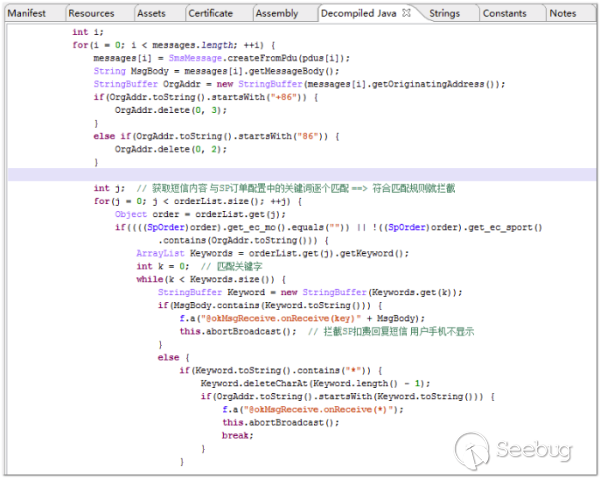Place cursor on 'int j;' declaration line
This screenshot has height=478, width=600.
110,188
